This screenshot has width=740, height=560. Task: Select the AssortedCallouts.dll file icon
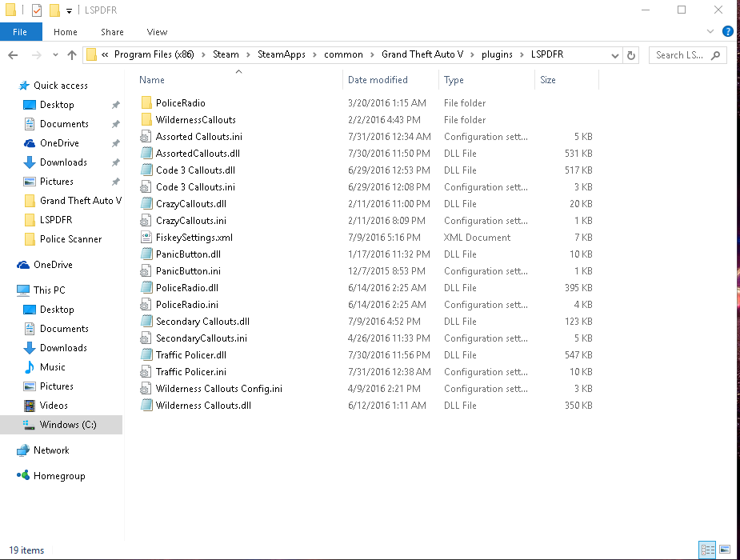146,153
